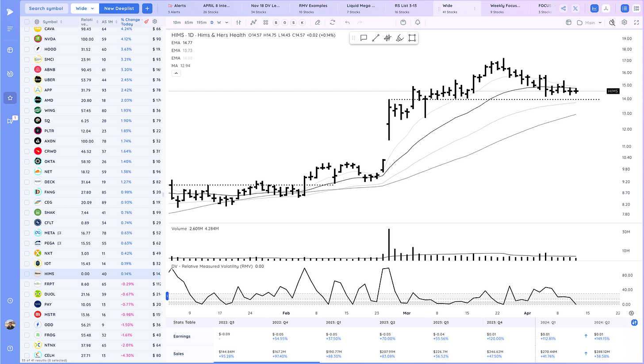This screenshot has height=364, width=644.
Task: Open the announcements icon with badge 1
Action: pyautogui.click(x=11, y=121)
